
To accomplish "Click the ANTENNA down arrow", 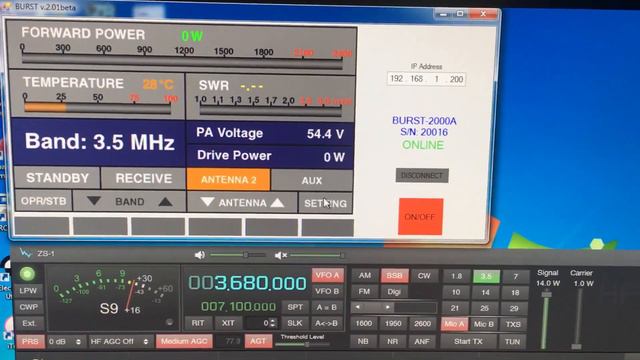I will (x=207, y=202).
